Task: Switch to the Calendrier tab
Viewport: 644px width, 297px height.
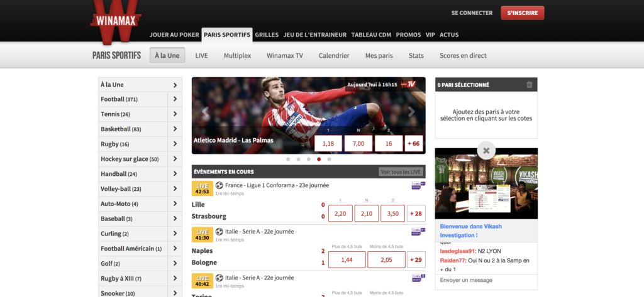Action: 334,55
